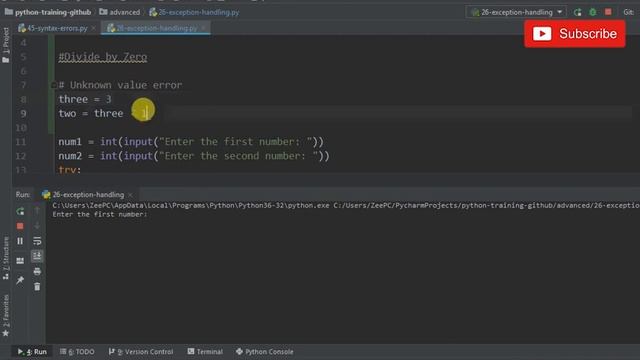640x360 pixels.
Task: Open the Favorites side panel
Action: pyautogui.click(x=6, y=316)
